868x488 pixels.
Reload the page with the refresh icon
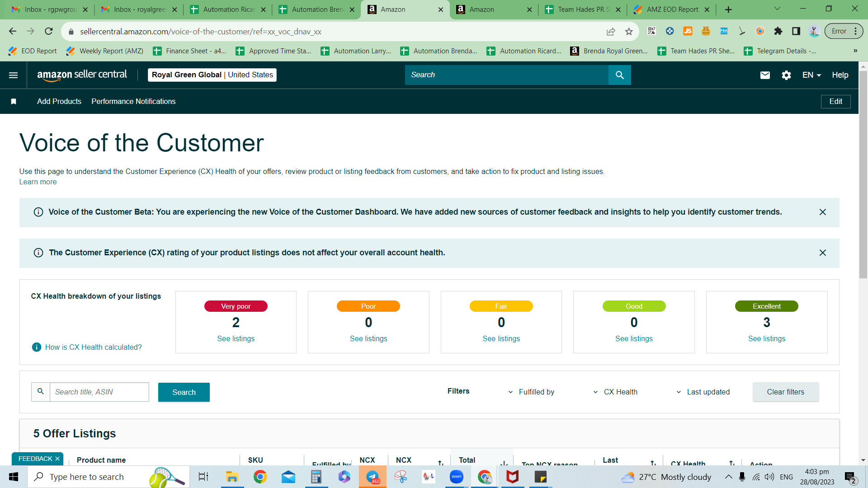pyautogui.click(x=49, y=31)
